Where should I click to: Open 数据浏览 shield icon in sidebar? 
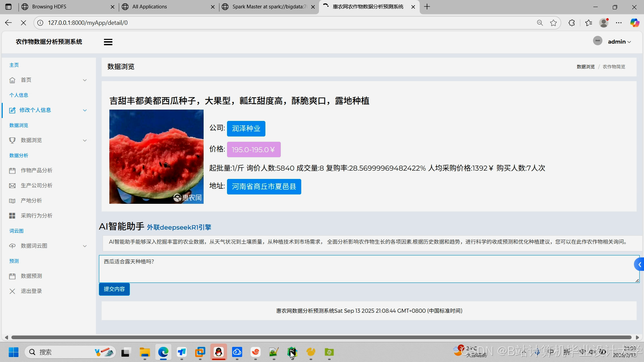coord(12,140)
